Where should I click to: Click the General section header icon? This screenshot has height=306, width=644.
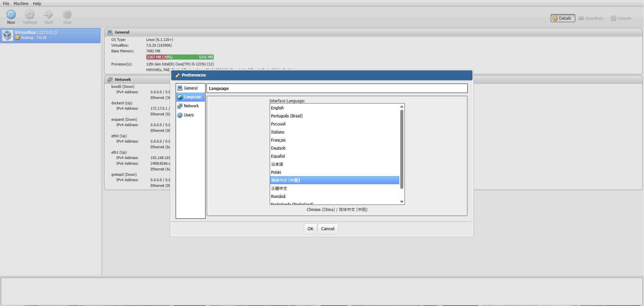110,33
